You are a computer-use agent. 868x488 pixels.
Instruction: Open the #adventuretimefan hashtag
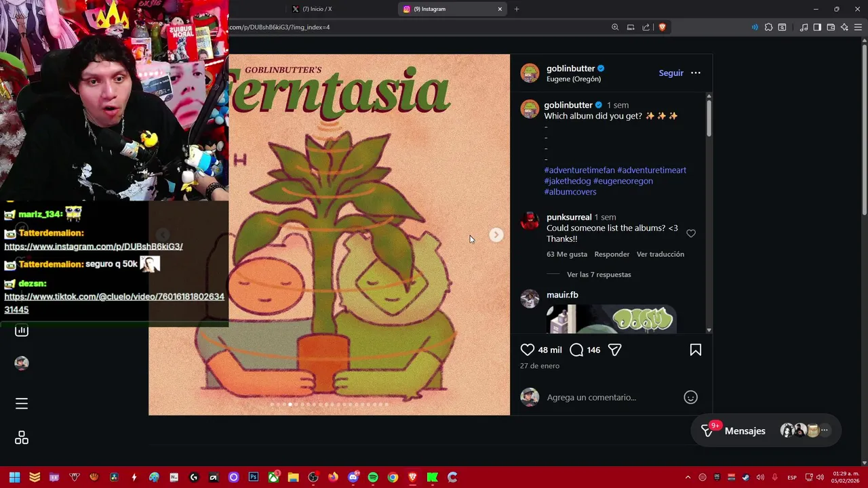click(579, 170)
